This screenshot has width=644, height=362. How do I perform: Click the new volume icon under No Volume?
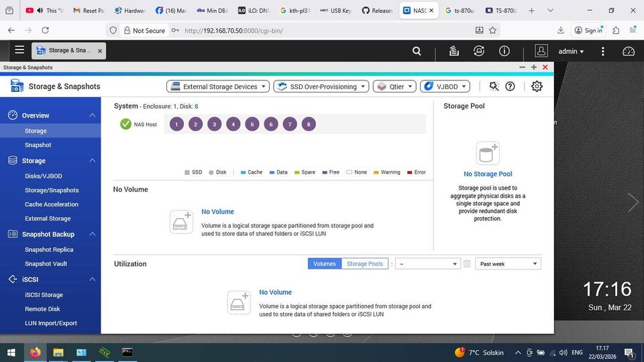[x=182, y=222]
